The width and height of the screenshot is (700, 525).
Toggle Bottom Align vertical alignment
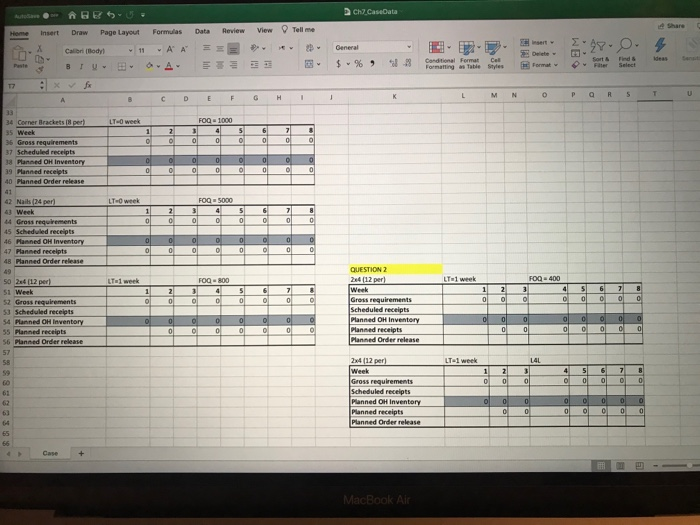(x=233, y=49)
